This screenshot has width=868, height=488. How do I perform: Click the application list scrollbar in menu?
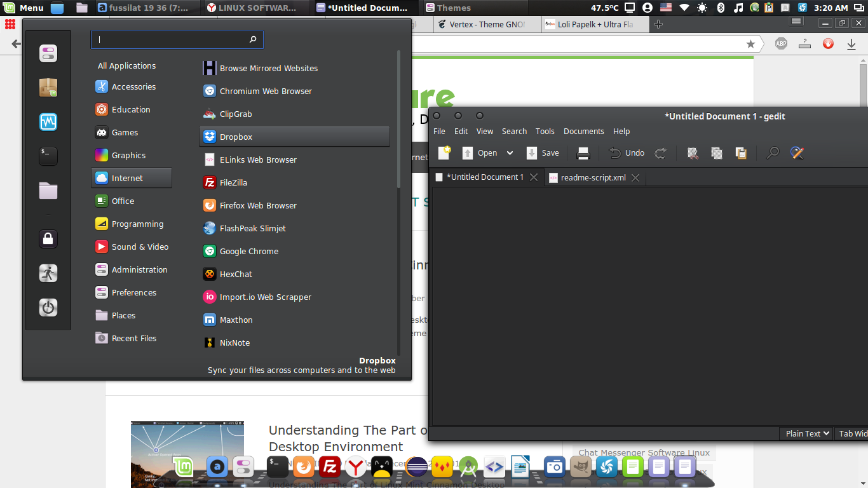click(x=399, y=119)
